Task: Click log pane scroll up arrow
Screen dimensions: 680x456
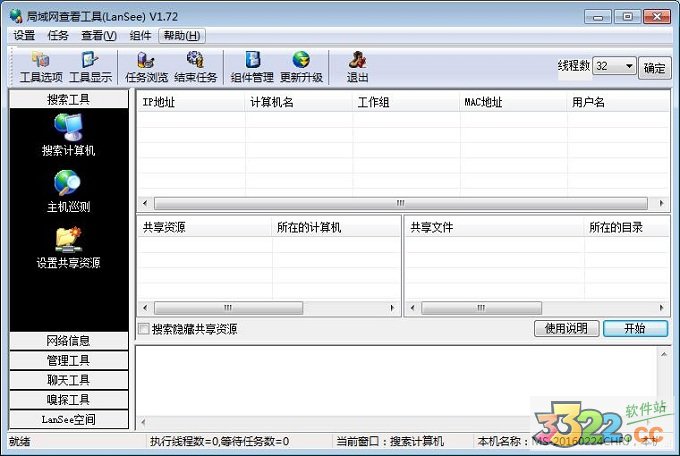Action: [664, 354]
